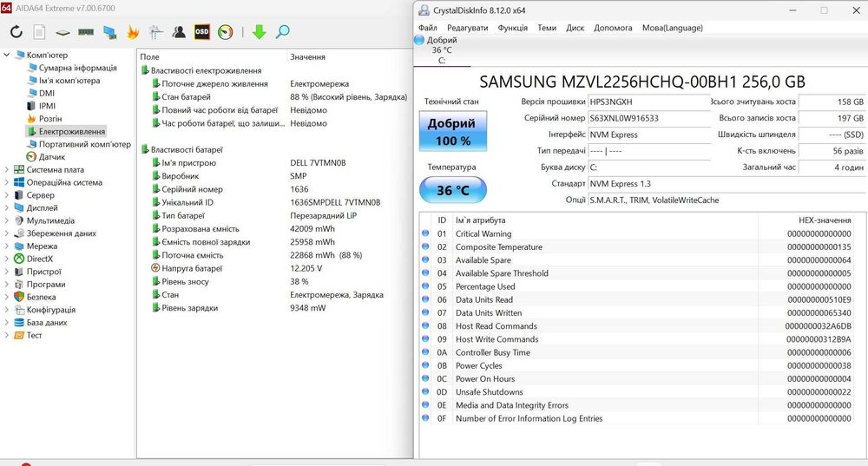The width and height of the screenshot is (868, 466).
Task: Open the Мова(Language) menu
Action: 673,28
